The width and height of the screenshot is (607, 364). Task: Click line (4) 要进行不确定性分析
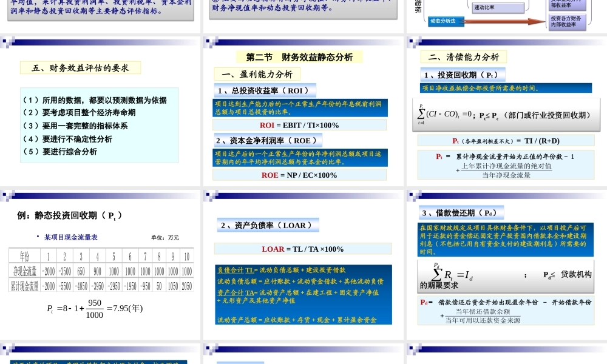coord(67,139)
